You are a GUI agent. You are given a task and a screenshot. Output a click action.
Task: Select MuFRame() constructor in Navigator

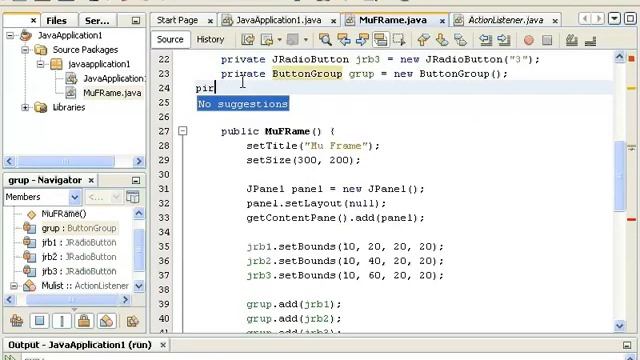64,214
